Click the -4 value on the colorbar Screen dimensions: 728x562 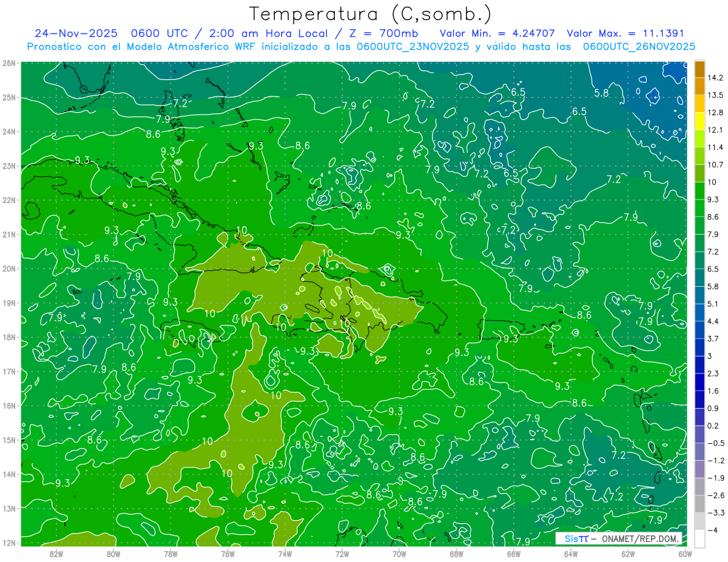click(x=712, y=530)
